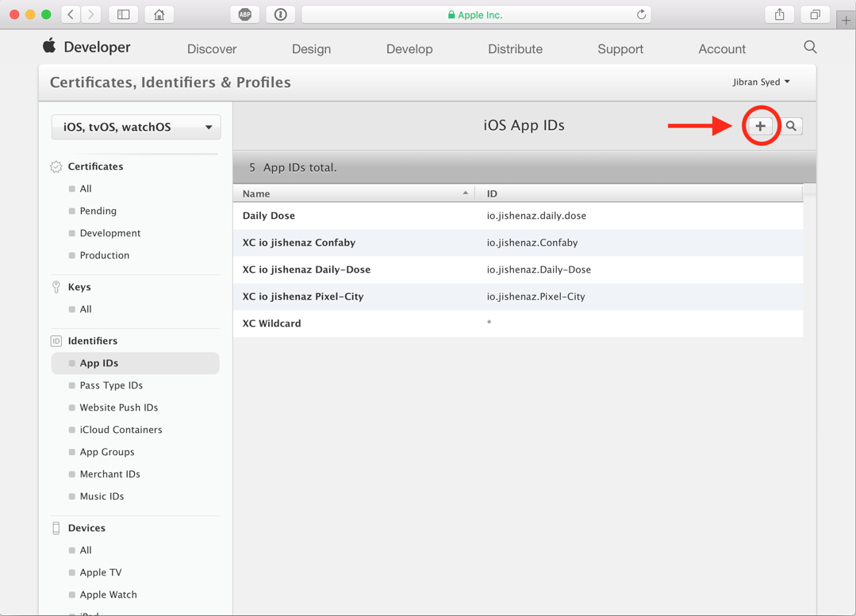Screen dimensions: 856x616
Task: Open the Design menu
Action: tap(311, 49)
